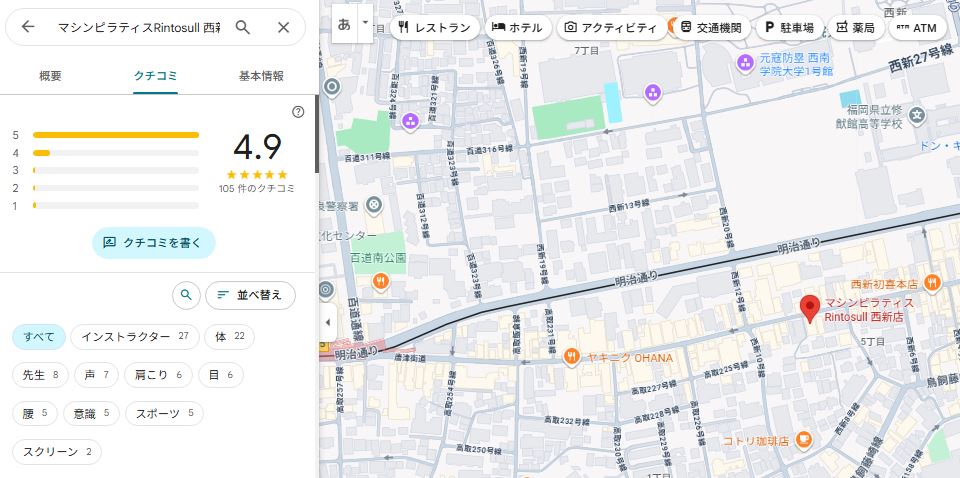Click the search reviews magnifier button
The height and width of the screenshot is (478, 960).
(185, 295)
